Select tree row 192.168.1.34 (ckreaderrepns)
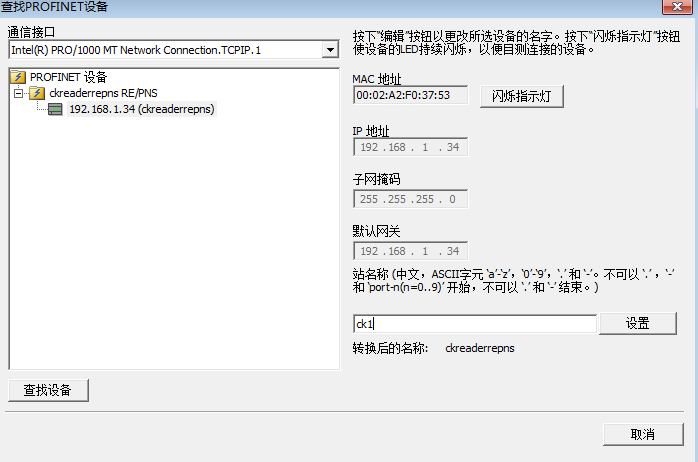This screenshot has width=698, height=462. coord(142,109)
